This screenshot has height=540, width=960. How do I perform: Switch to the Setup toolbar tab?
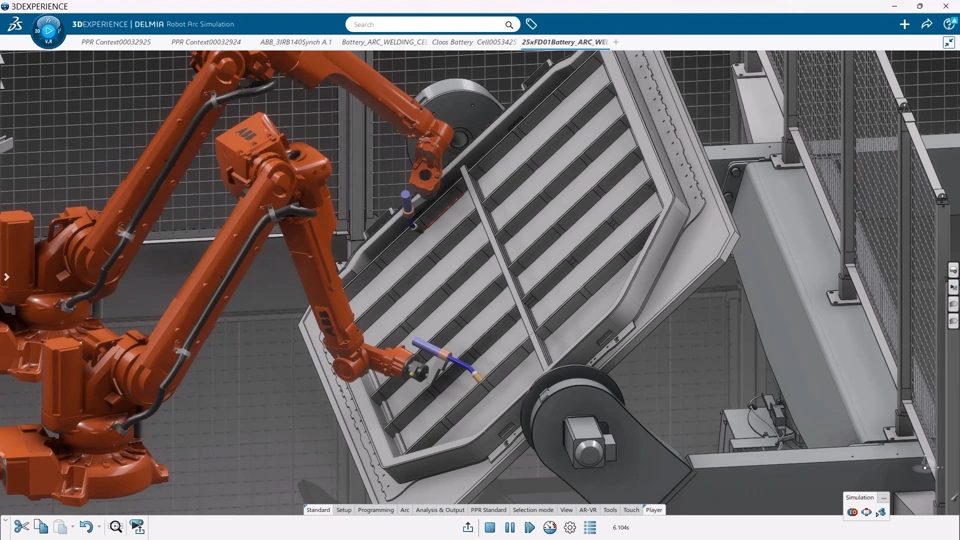(343, 510)
